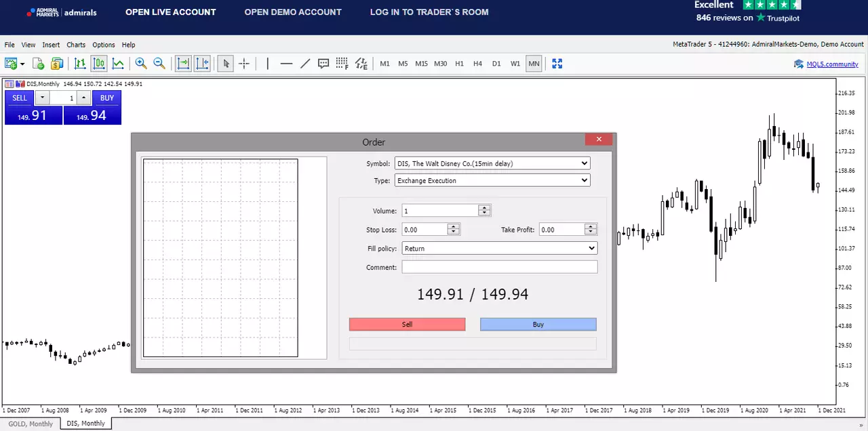Switch chart to candlesticks
The width and height of the screenshot is (868, 431).
(x=99, y=64)
